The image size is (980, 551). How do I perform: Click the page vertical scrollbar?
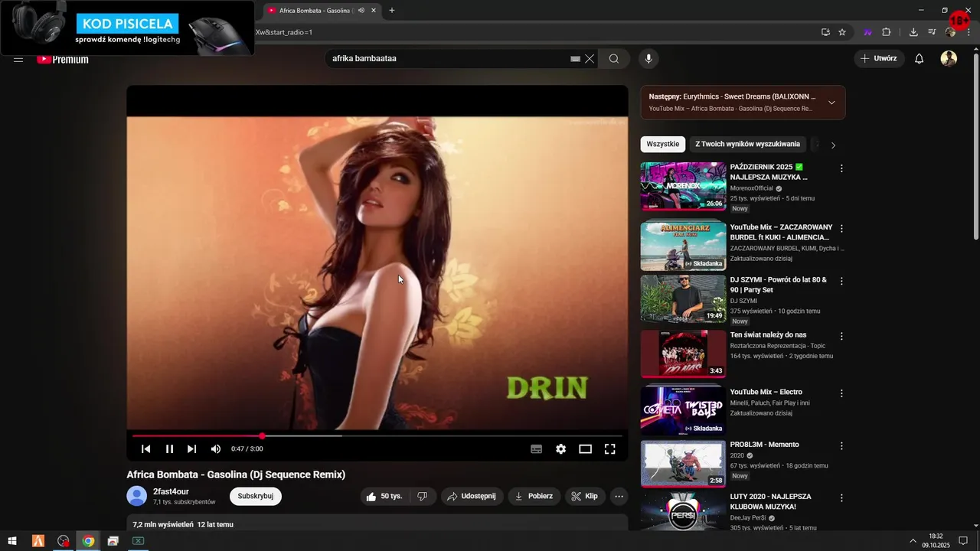click(975, 145)
